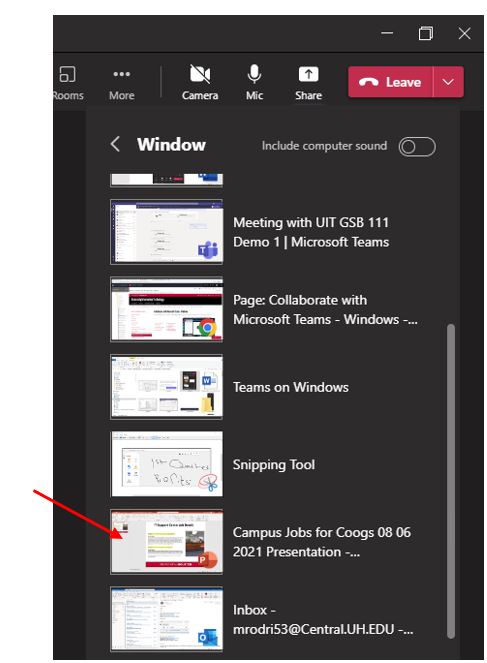Select Page: Collaborate with Microsoft Teams thumbnail
Screen dimensions: 487x663
tap(167, 310)
